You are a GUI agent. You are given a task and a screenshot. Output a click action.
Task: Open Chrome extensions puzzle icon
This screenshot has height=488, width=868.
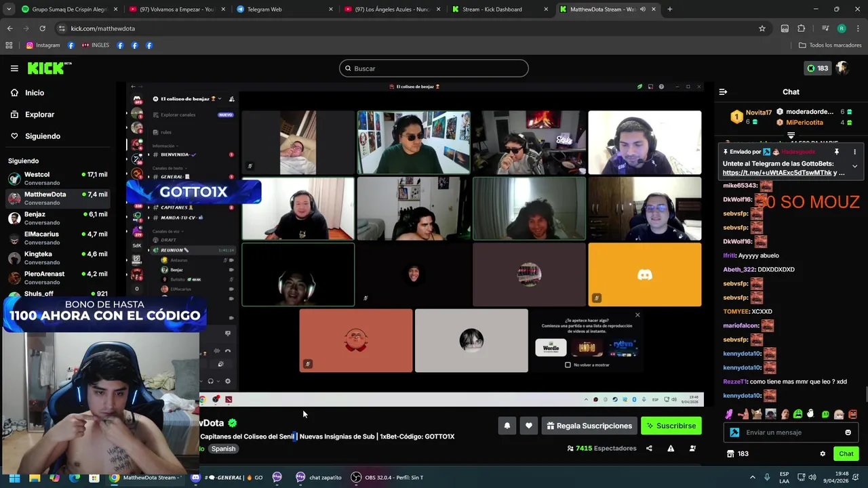(x=801, y=28)
